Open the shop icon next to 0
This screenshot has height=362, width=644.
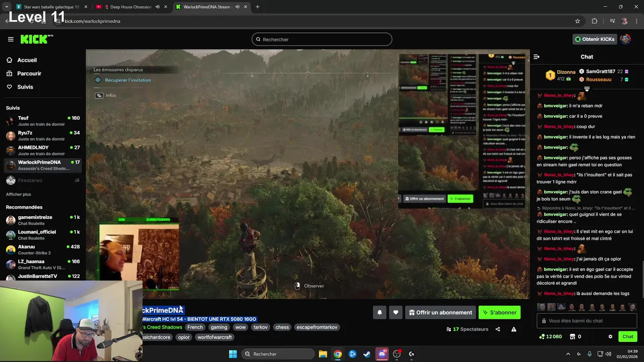572,336
